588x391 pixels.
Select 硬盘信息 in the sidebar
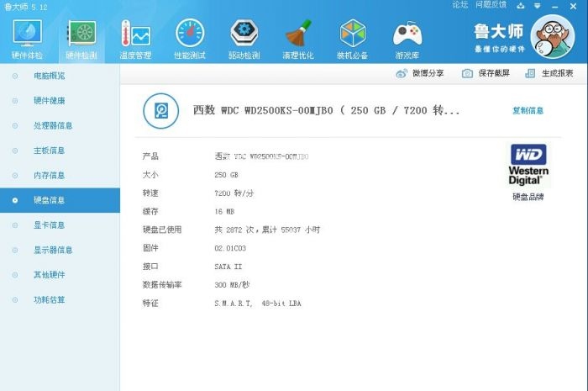[x=60, y=200]
